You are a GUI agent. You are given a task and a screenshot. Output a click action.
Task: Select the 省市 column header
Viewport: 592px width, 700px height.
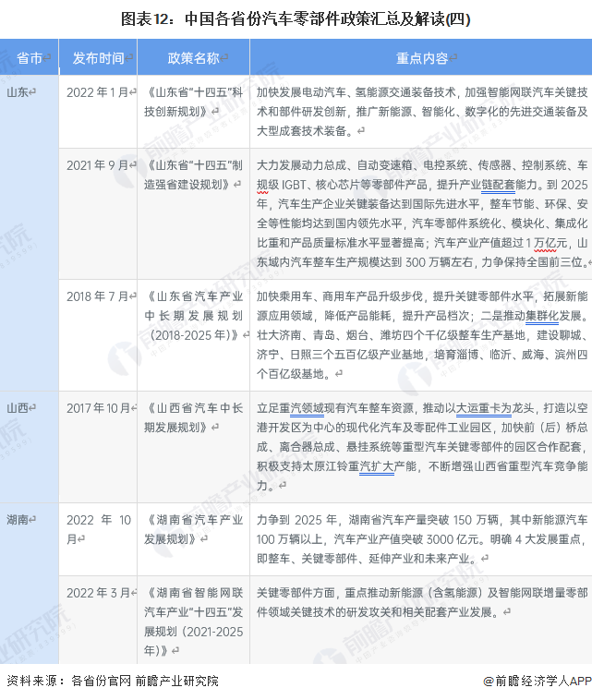30,58
